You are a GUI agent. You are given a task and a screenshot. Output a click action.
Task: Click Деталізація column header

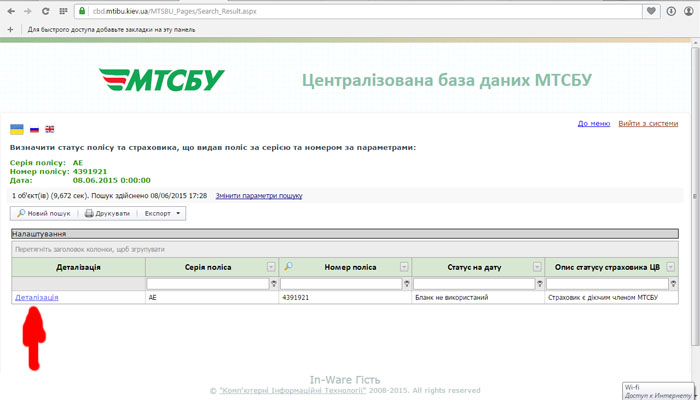79,267
